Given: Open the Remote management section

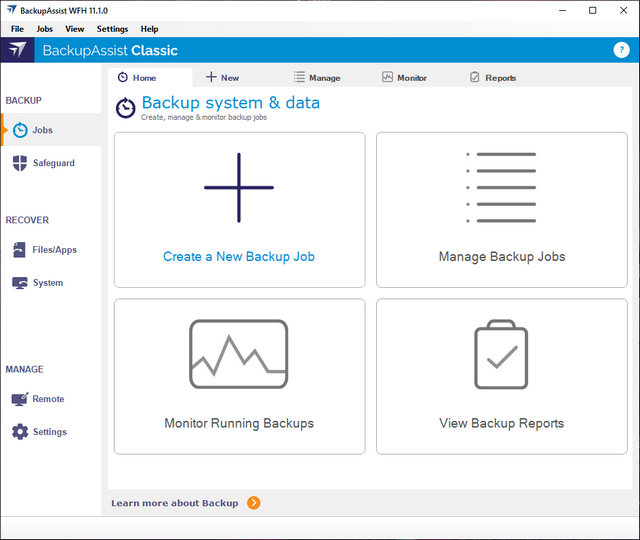Looking at the screenshot, I should 47,399.
